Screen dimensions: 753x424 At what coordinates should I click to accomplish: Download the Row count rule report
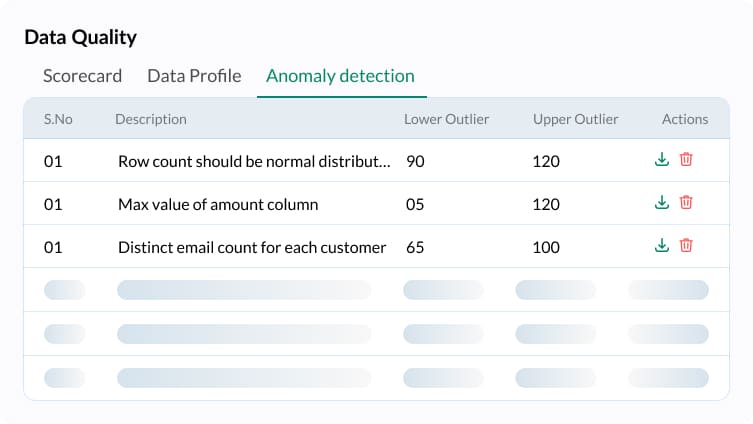click(x=662, y=159)
